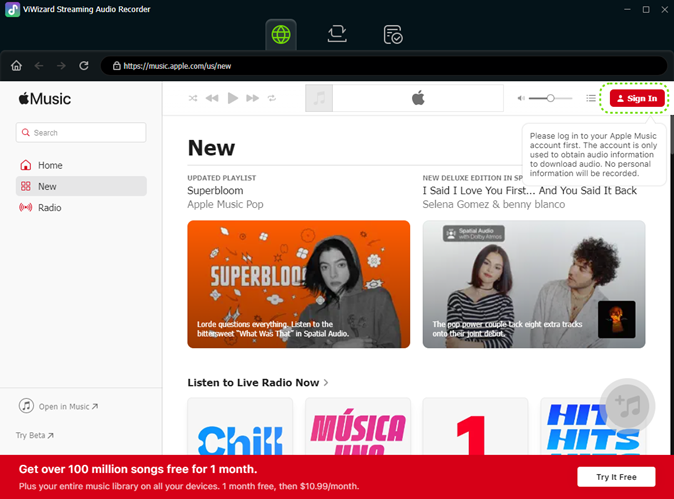This screenshot has width=674, height=499.
Task: Select New in the sidebar
Action: pyautogui.click(x=81, y=186)
